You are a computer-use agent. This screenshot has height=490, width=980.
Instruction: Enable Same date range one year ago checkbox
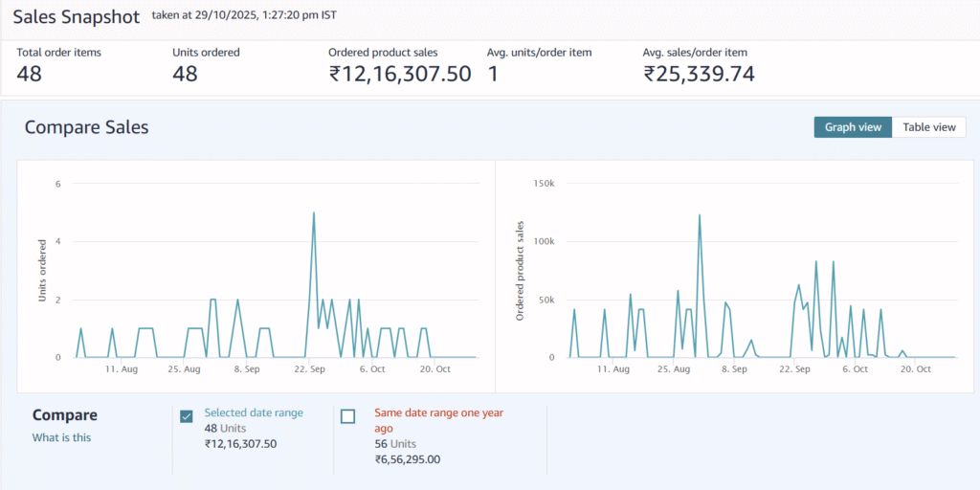pyautogui.click(x=347, y=416)
